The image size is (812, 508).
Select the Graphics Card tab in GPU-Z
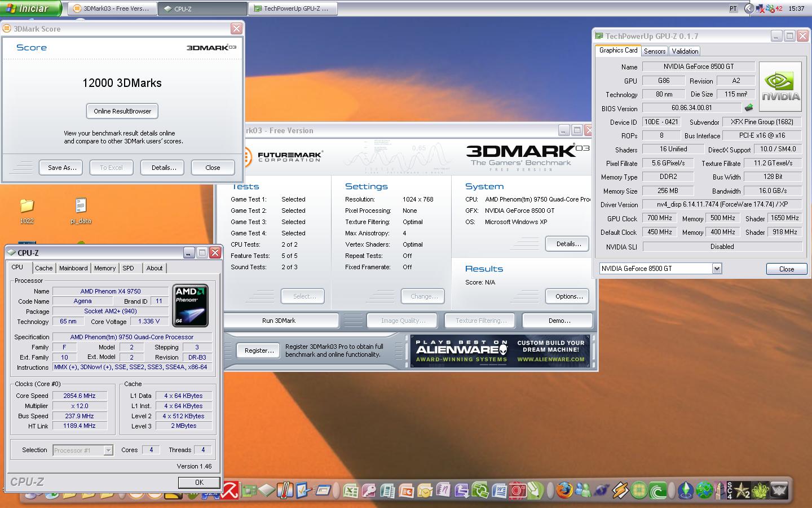[x=618, y=50]
